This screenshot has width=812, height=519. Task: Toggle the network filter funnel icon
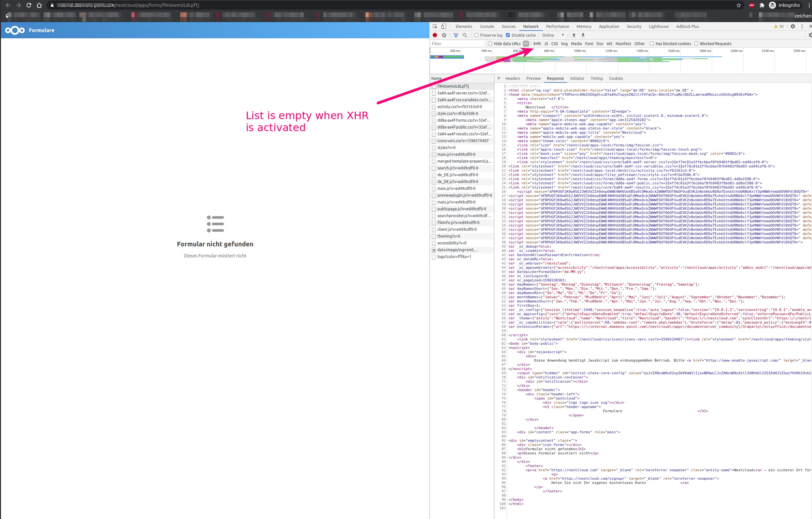click(456, 35)
